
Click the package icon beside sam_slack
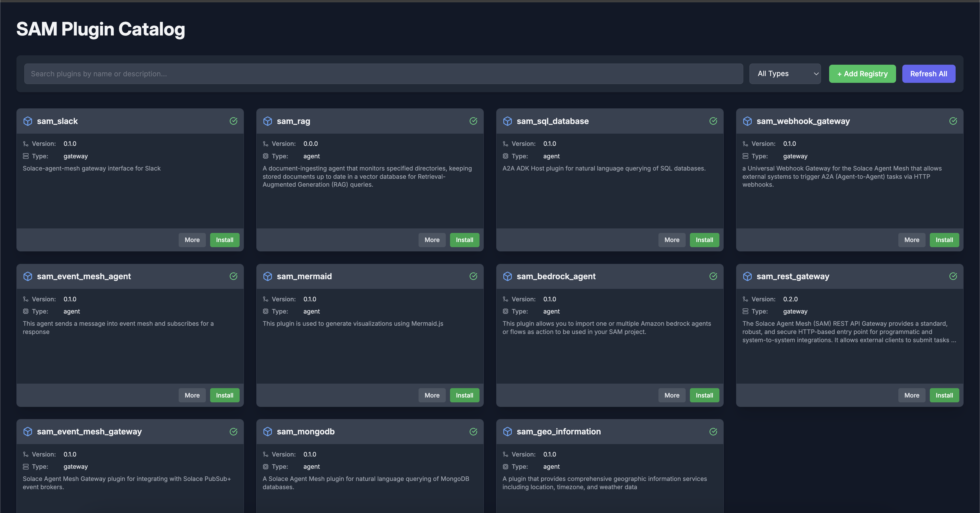(x=28, y=121)
